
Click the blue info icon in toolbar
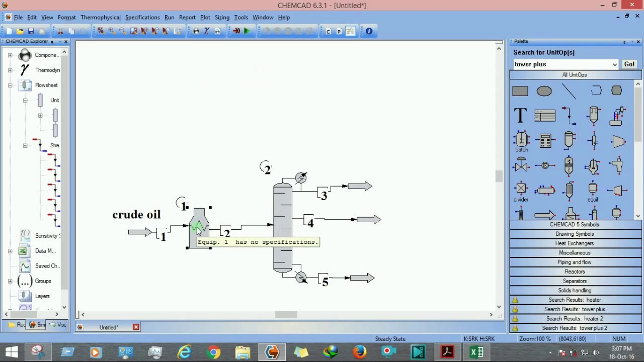click(x=369, y=31)
